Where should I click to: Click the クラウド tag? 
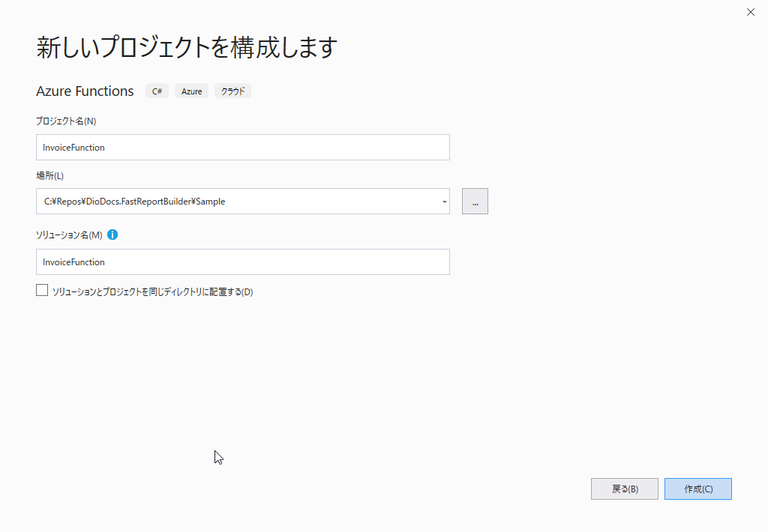(x=232, y=91)
